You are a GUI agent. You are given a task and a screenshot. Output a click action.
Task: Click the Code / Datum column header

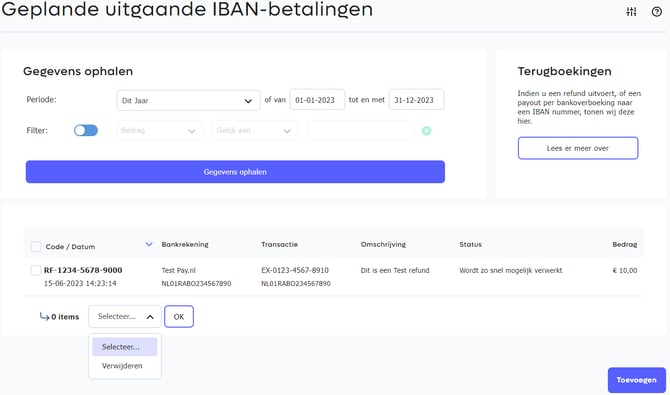[70, 247]
